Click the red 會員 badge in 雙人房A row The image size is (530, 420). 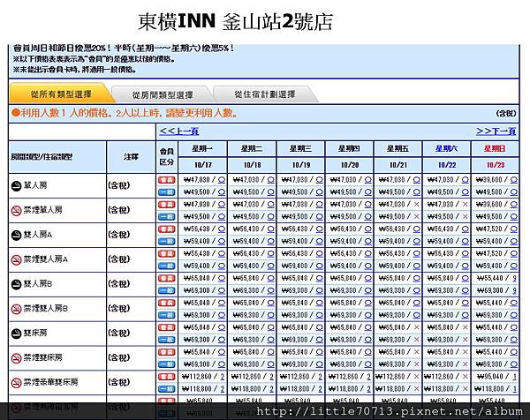click(167, 229)
